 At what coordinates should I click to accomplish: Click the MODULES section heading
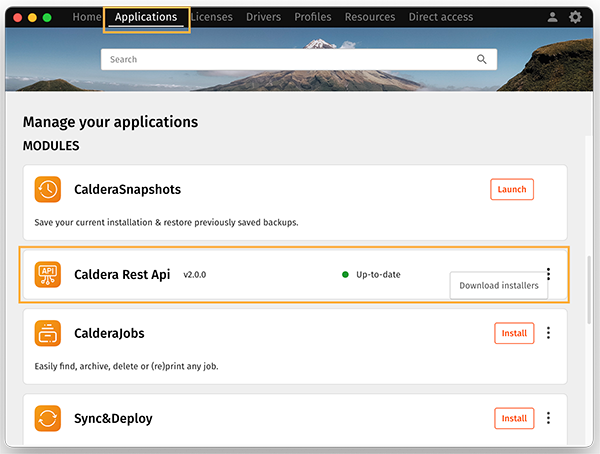pos(51,145)
